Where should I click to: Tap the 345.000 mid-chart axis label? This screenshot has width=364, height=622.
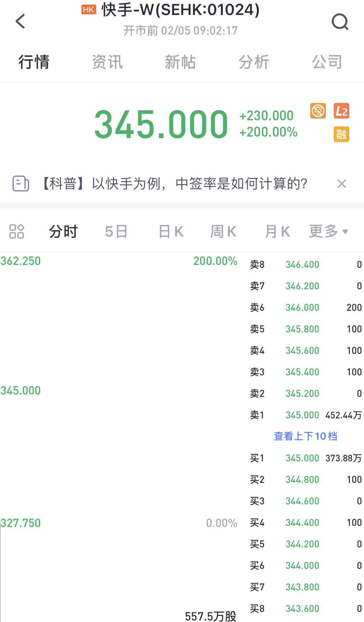tap(21, 390)
